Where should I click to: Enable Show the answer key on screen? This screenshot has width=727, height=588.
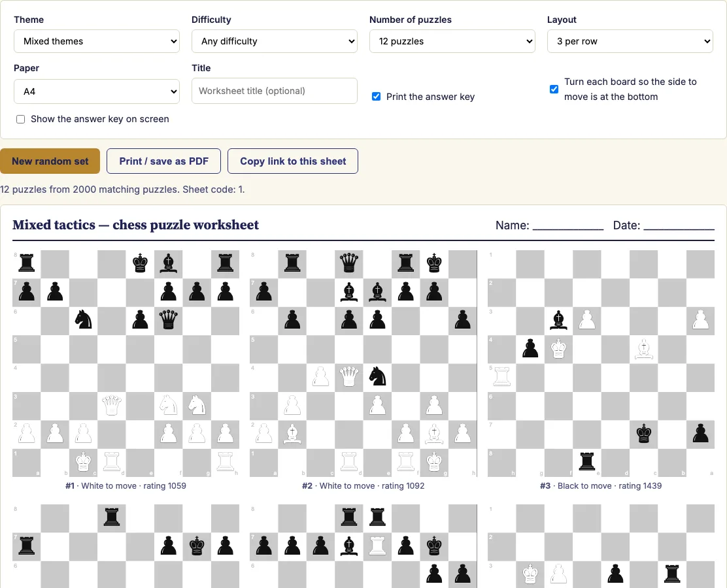point(20,119)
